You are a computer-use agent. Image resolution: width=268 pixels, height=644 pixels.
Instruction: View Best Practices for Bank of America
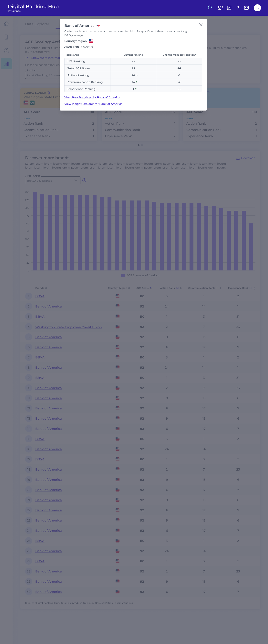coord(92,97)
